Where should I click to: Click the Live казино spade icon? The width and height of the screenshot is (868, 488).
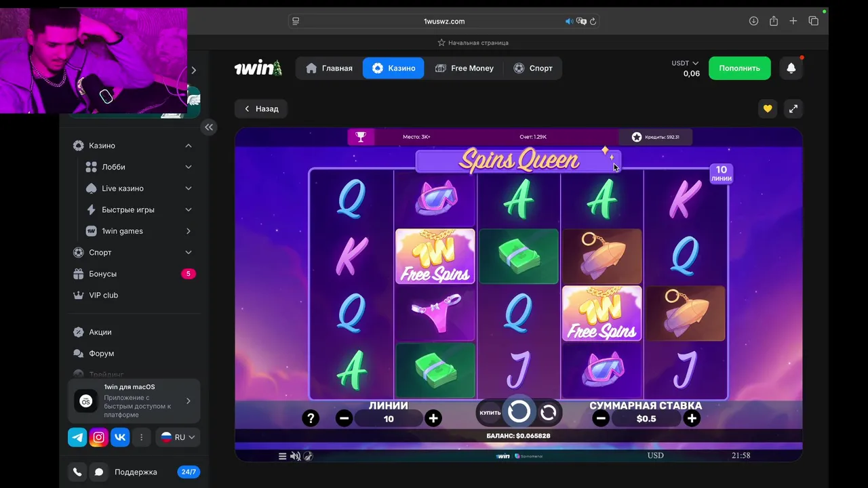tap(92, 188)
